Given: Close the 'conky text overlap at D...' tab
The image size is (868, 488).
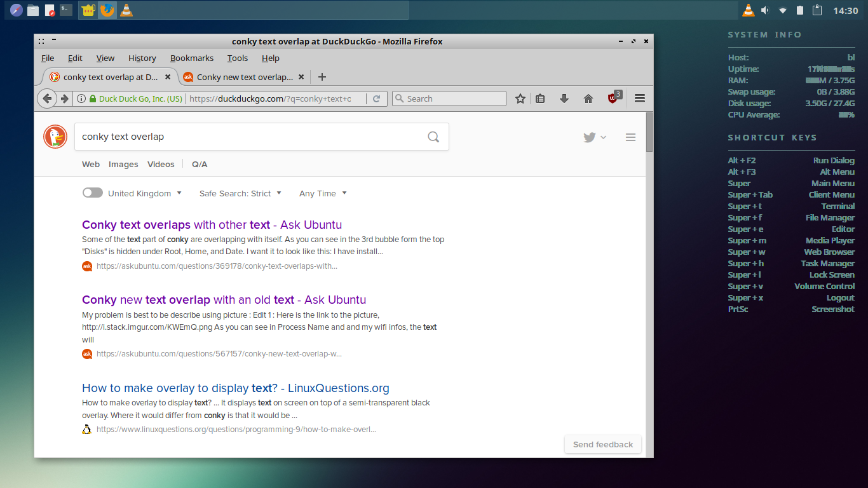Looking at the screenshot, I should pyautogui.click(x=168, y=77).
